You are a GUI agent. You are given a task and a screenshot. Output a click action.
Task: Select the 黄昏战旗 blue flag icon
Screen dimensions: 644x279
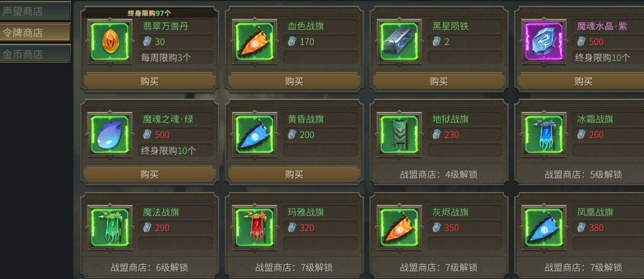[x=254, y=135]
